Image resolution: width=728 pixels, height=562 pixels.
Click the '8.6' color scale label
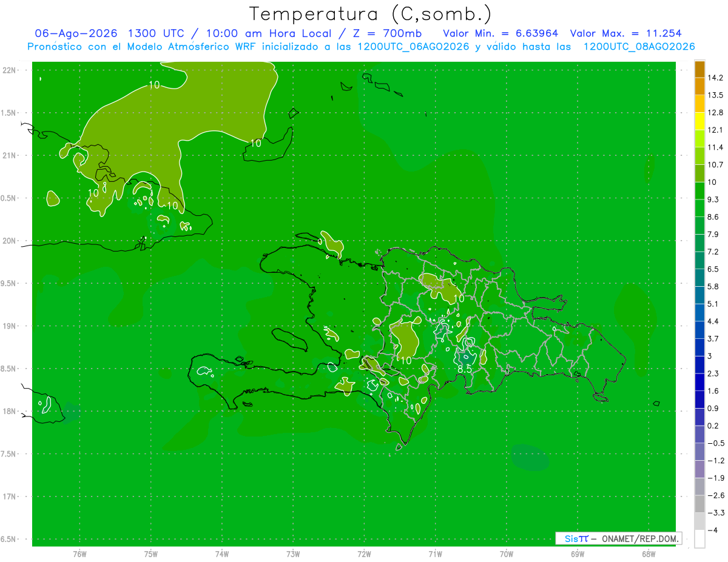pyautogui.click(x=713, y=217)
